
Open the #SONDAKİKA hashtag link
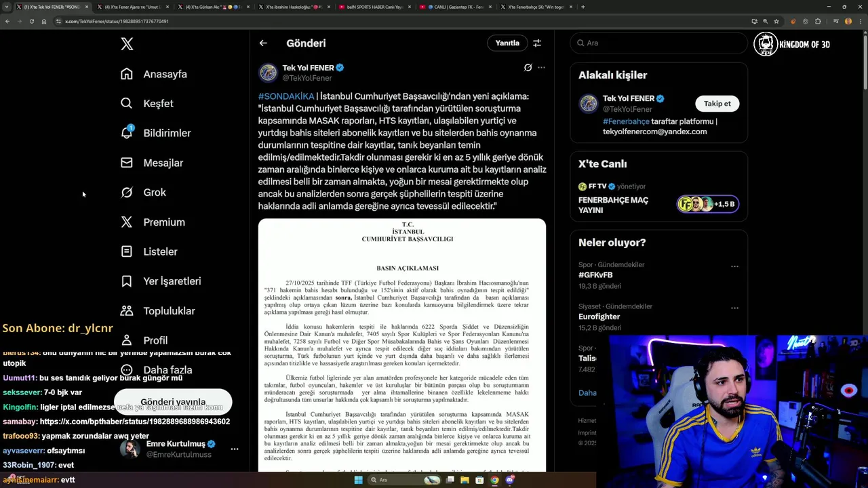pos(286,96)
